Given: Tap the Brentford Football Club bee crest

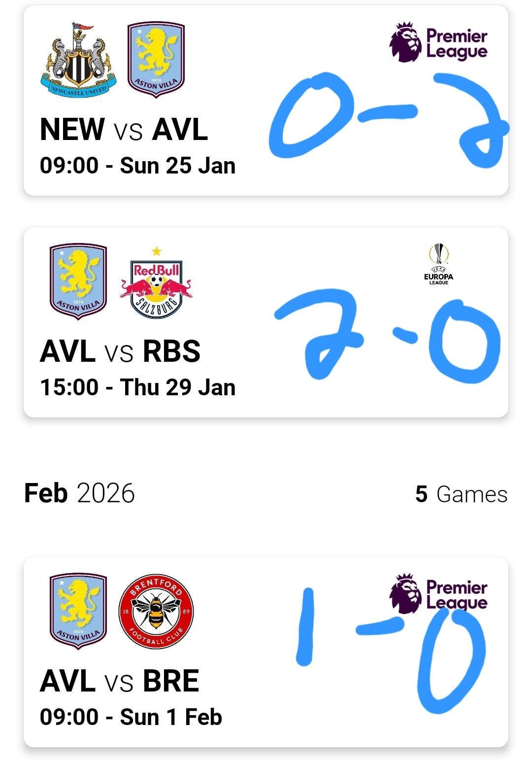Looking at the screenshot, I should [156, 612].
